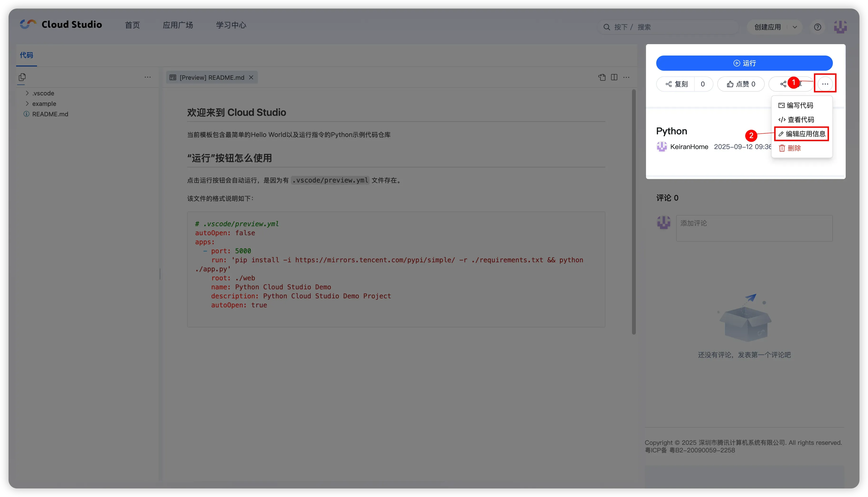The height and width of the screenshot is (497, 868).
Task: Open editor more actions ellipsis menu
Action: 626,77
